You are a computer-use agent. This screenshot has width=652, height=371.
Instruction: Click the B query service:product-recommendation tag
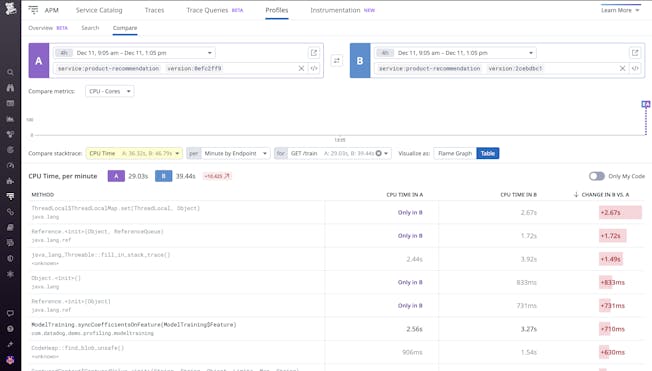tap(430, 68)
